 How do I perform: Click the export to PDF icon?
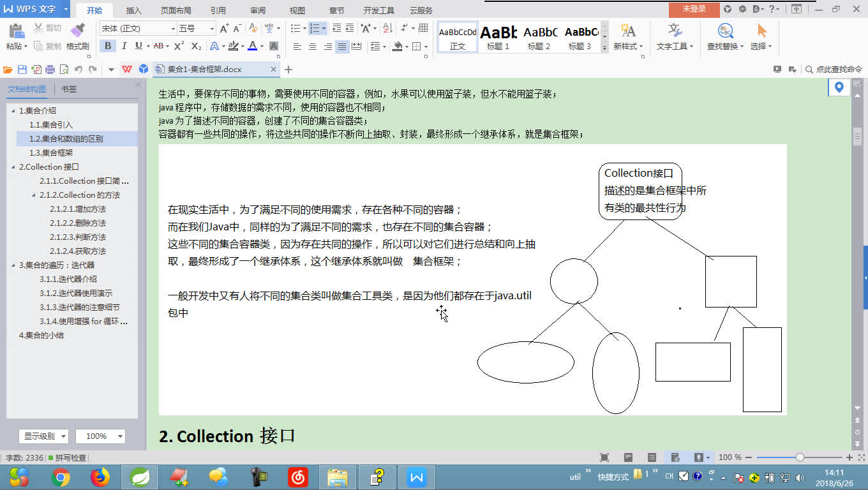tap(36, 70)
